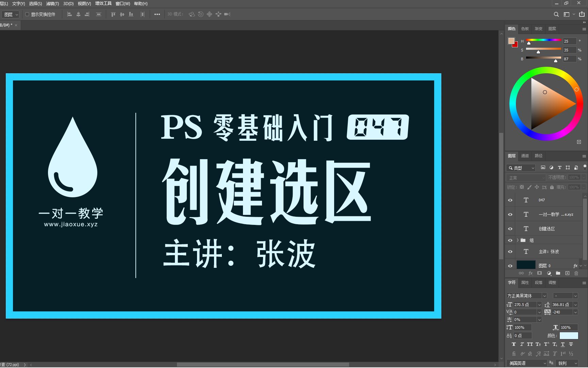This screenshot has height=368, width=588.
Task: Align left edges icon in options bar
Action: (x=69, y=14)
